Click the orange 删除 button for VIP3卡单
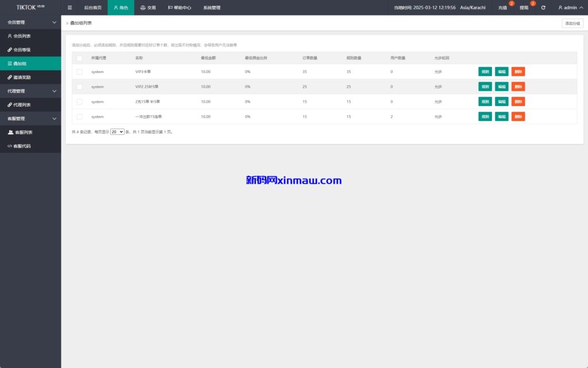This screenshot has height=368, width=588. coord(518,72)
